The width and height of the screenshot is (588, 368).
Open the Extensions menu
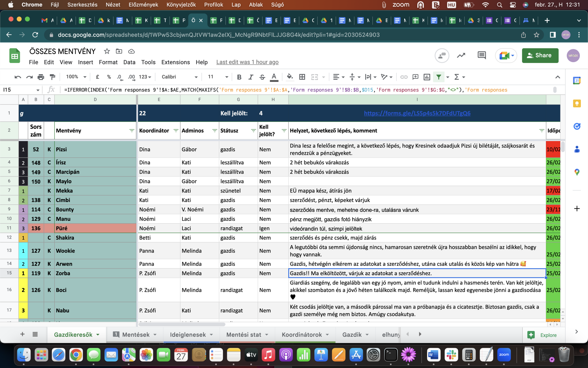click(175, 62)
